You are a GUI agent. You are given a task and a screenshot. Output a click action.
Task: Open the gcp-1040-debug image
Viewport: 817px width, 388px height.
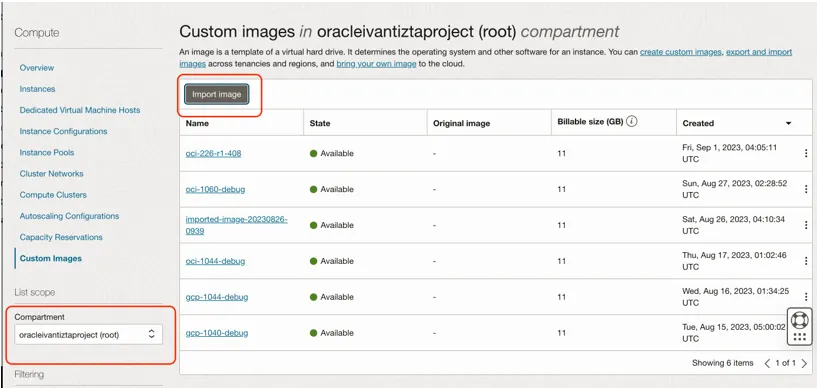click(217, 333)
